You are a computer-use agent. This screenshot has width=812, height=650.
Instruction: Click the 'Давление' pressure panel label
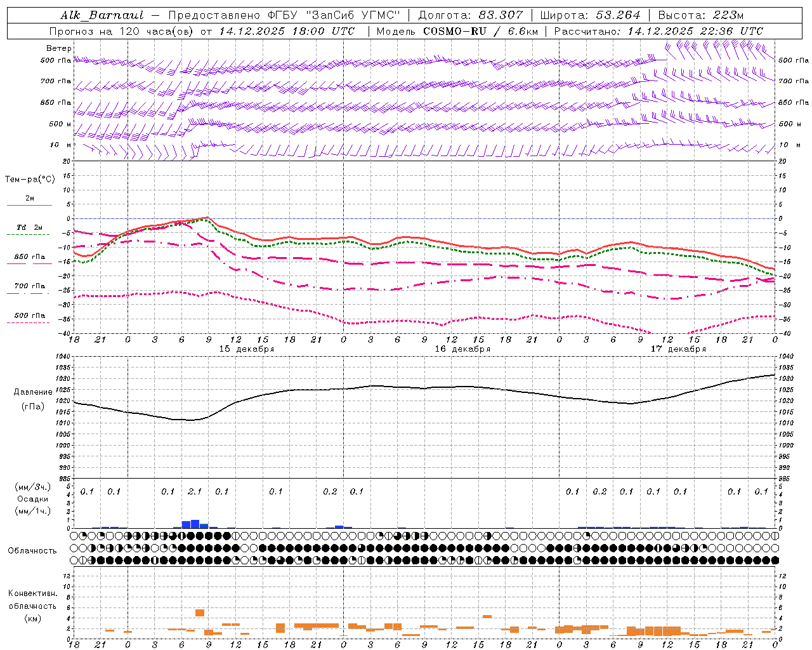(x=33, y=392)
